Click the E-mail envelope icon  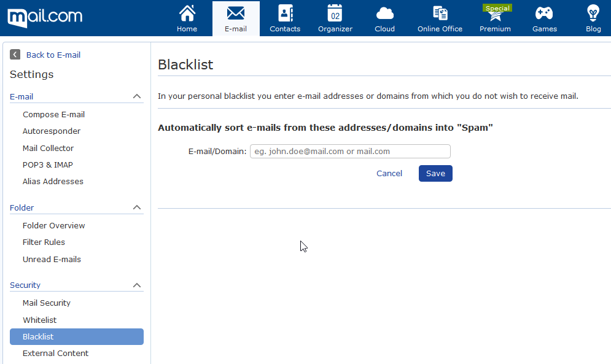[236, 14]
